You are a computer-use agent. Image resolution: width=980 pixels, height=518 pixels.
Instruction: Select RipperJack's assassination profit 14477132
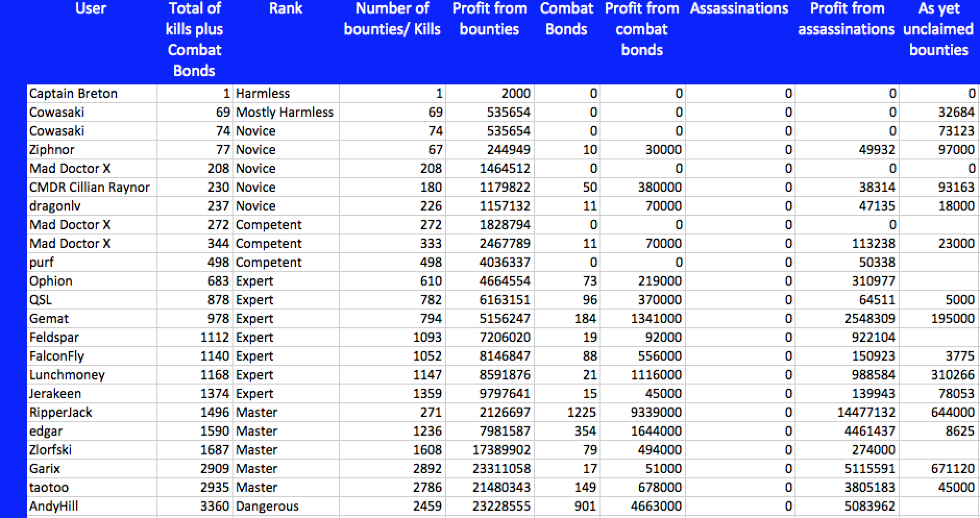pos(847,412)
